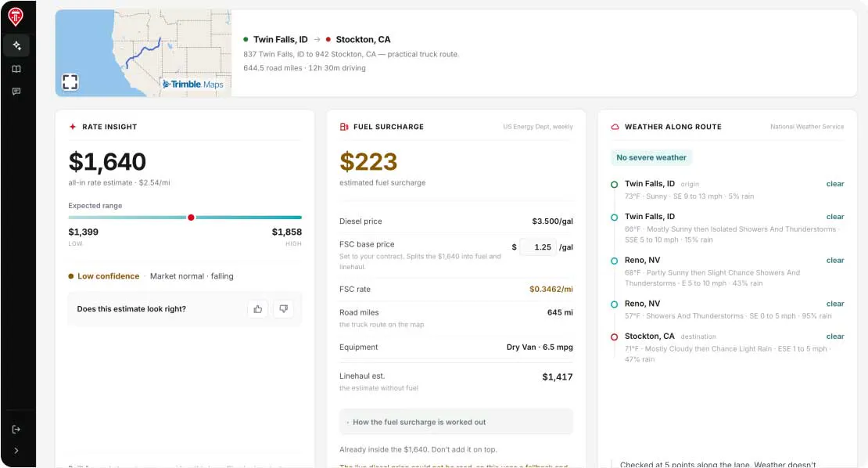Click the 645 mi road miles value
The width and height of the screenshot is (868, 468).
point(560,312)
